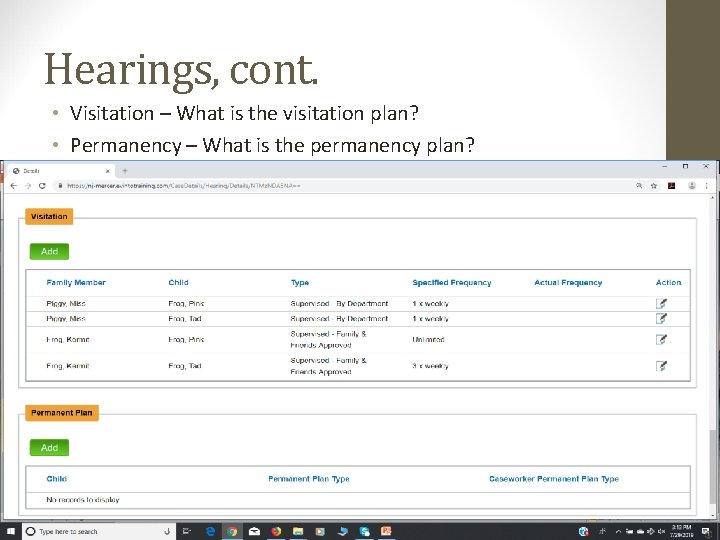Open the Chrome profile avatar
The height and width of the screenshot is (540, 720).
click(x=692, y=186)
